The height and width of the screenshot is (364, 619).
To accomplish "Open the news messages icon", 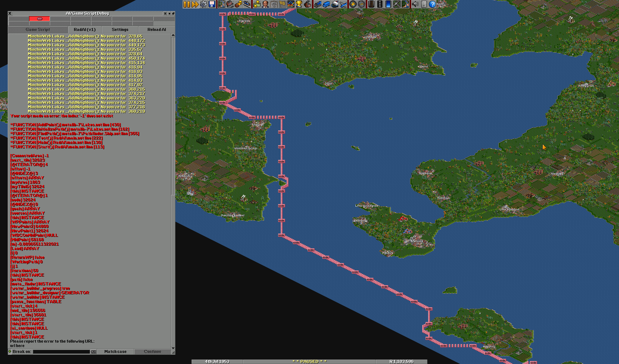I will [424, 4].
